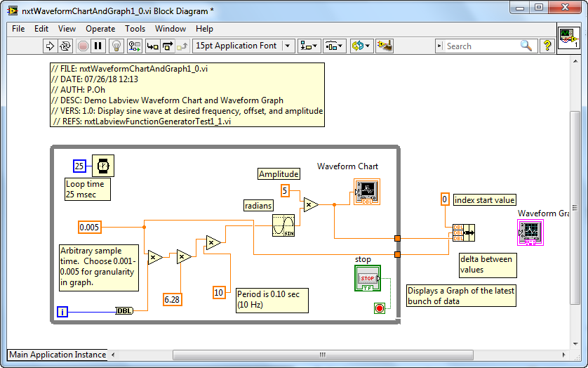Toggle Retain Wire Values button
The width and height of the screenshot is (588, 368).
pos(134,46)
